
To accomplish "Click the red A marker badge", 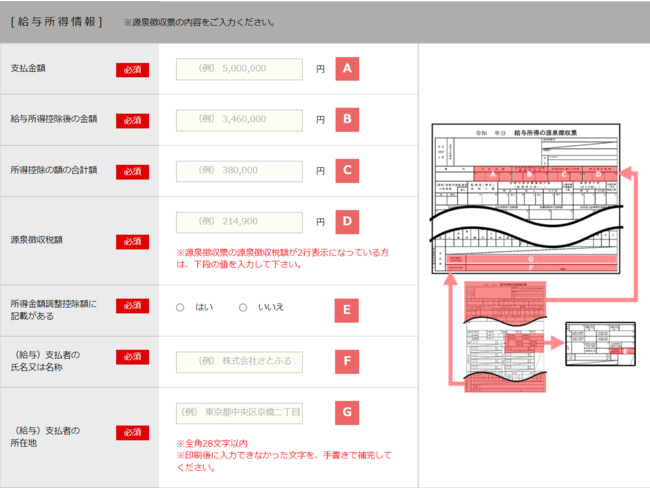I will pos(347,68).
